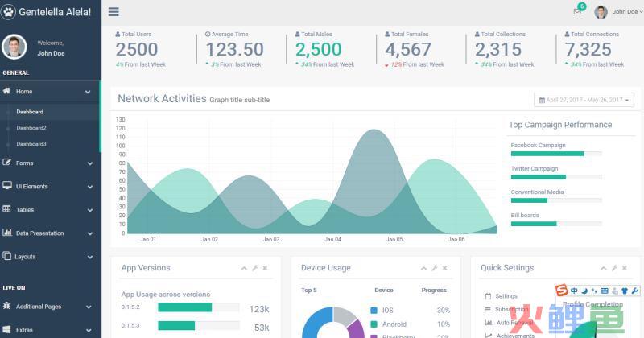
Task: Collapse the Home menu via its chevron
Action: [88, 92]
